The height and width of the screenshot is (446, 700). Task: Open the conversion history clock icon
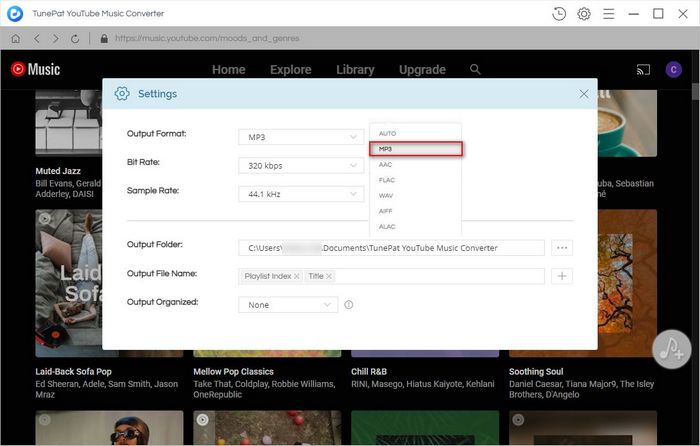pos(558,14)
